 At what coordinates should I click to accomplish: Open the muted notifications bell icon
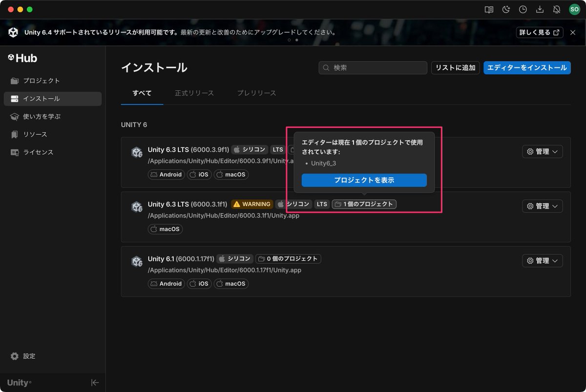click(557, 9)
